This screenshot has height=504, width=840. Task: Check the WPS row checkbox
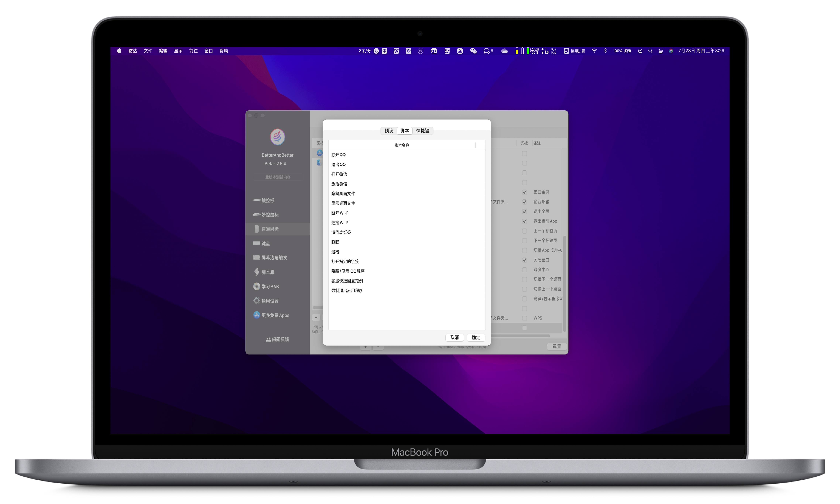[524, 318]
